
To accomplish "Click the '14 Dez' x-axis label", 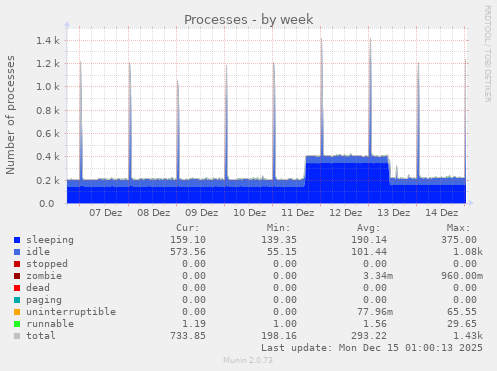I will pyautogui.click(x=442, y=213).
